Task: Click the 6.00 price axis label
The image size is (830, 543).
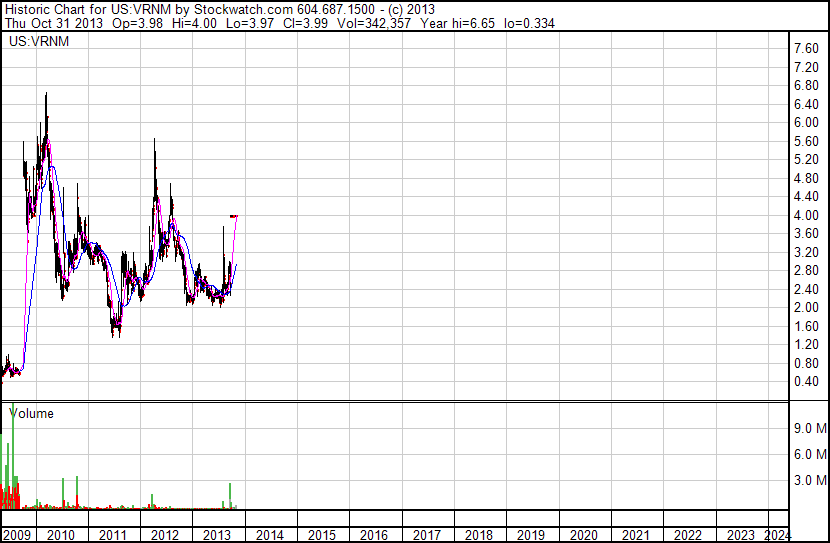Action: [x=807, y=122]
